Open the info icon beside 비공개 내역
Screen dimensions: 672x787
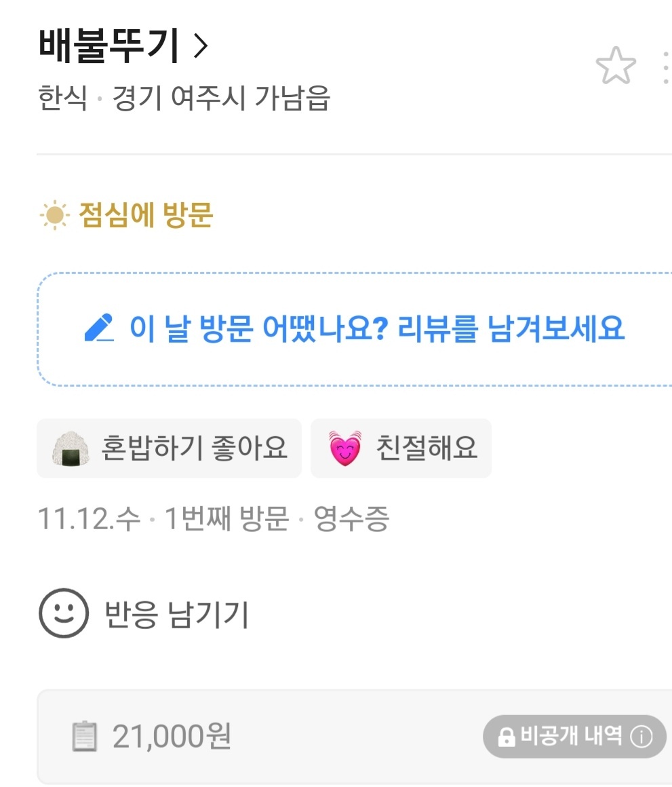[x=641, y=737]
